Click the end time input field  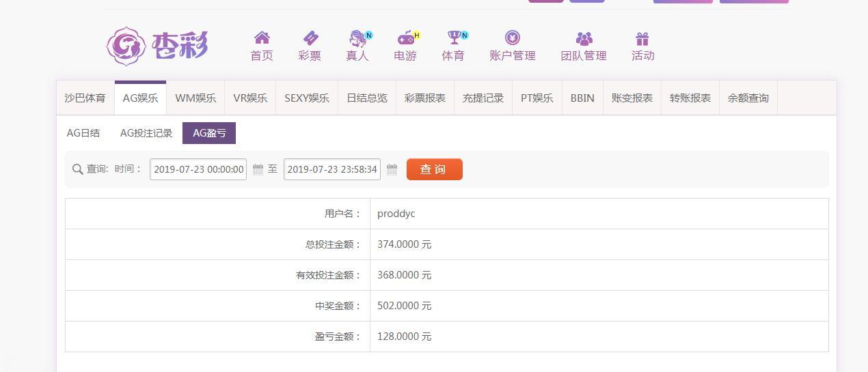332,169
